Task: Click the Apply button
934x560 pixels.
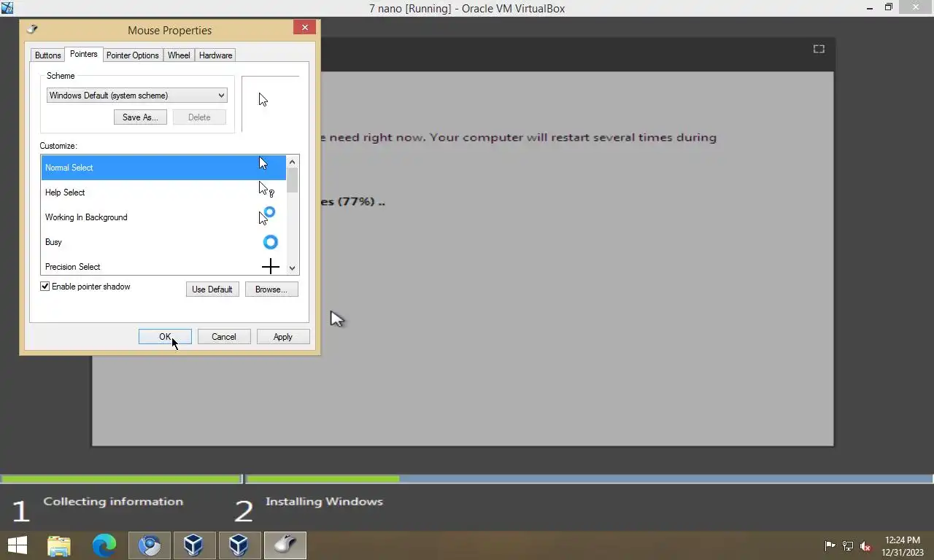Action: point(283,337)
